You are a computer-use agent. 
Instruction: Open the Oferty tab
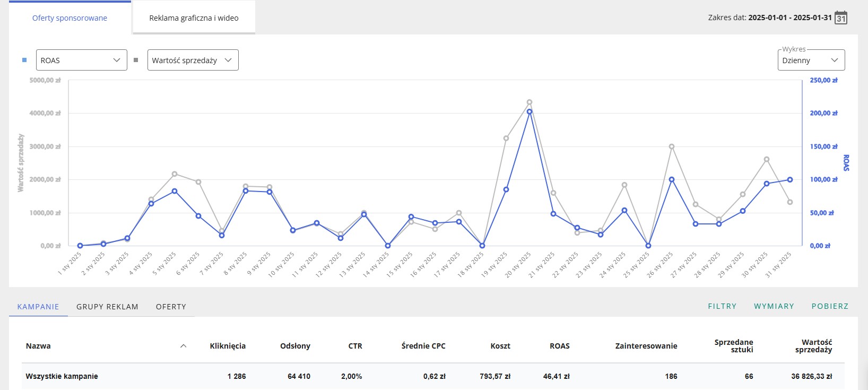click(171, 307)
